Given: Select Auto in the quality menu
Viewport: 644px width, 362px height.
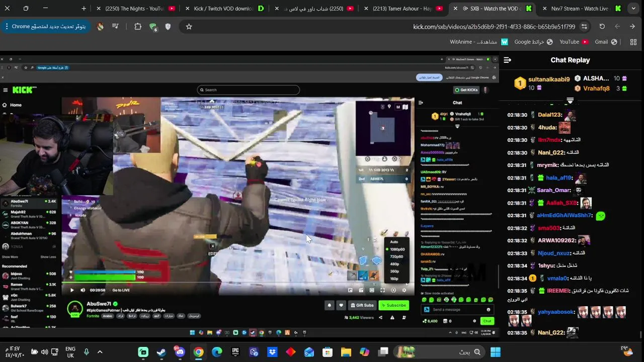Looking at the screenshot, I should click(x=394, y=242).
